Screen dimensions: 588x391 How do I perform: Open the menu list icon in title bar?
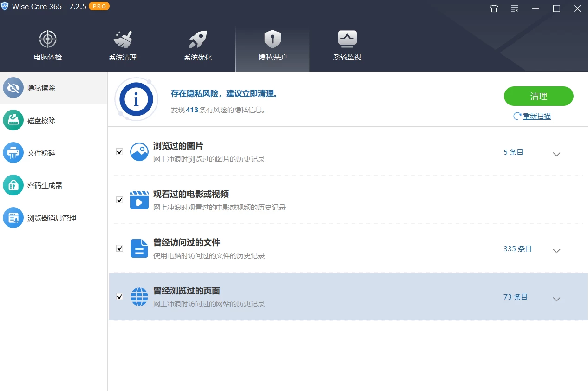coord(515,8)
